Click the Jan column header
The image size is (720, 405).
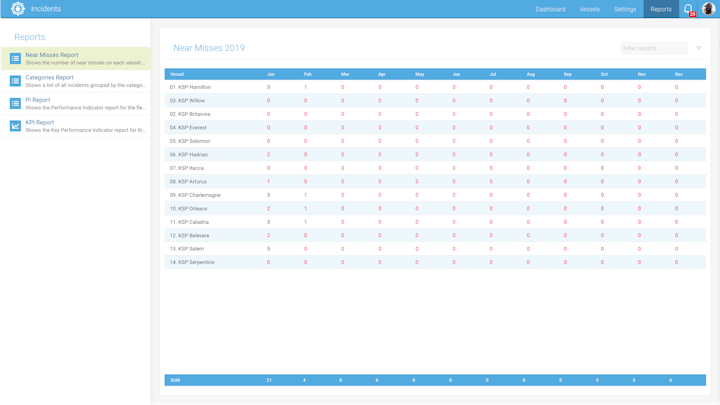click(x=270, y=74)
